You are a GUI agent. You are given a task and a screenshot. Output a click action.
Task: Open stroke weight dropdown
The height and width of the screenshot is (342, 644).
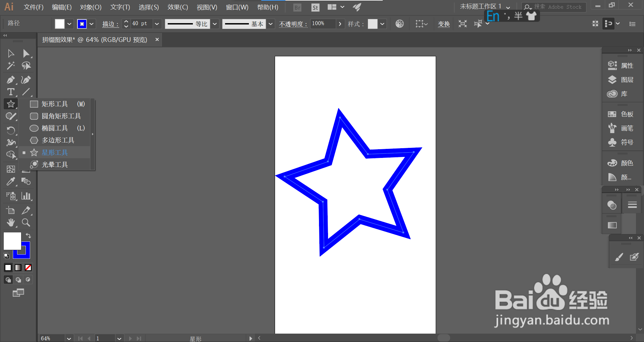(x=157, y=24)
